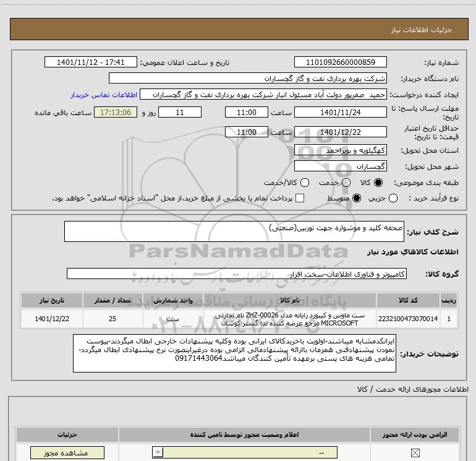Click the delivery province field کهگیلویه و بویراحمد
This screenshot has width=476, height=461.
(x=340, y=150)
